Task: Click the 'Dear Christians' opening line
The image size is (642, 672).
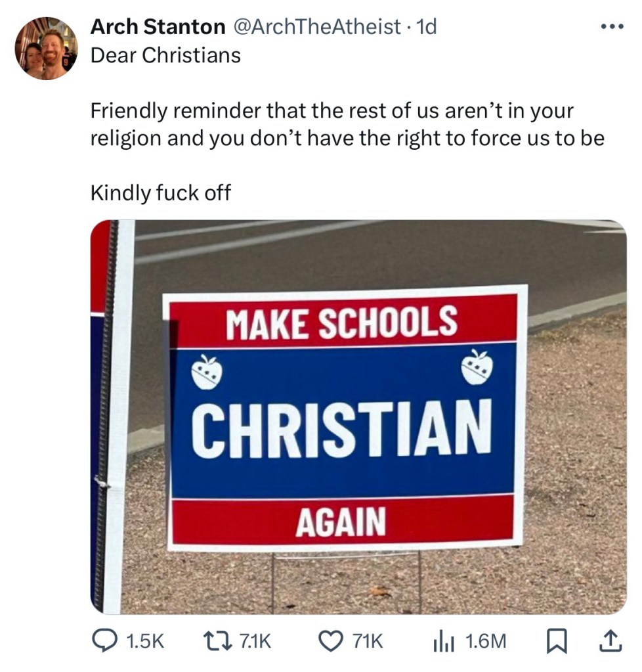Action: point(165,55)
